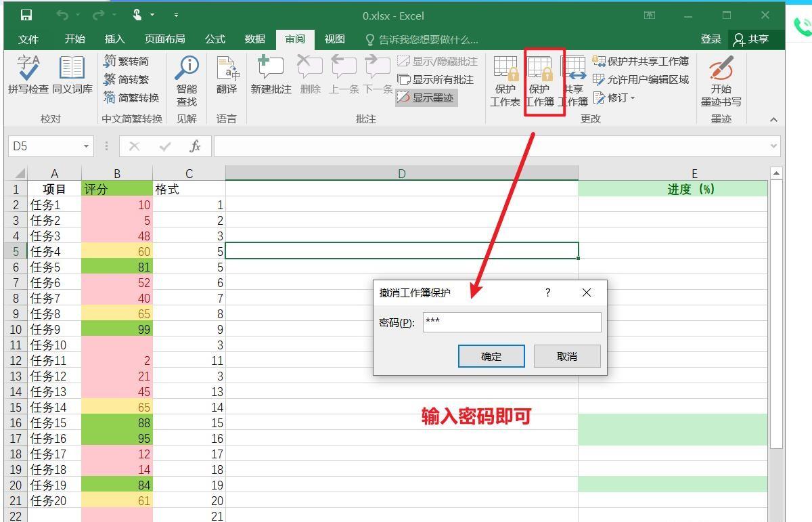Switch to the View (视图) tab

click(334, 39)
